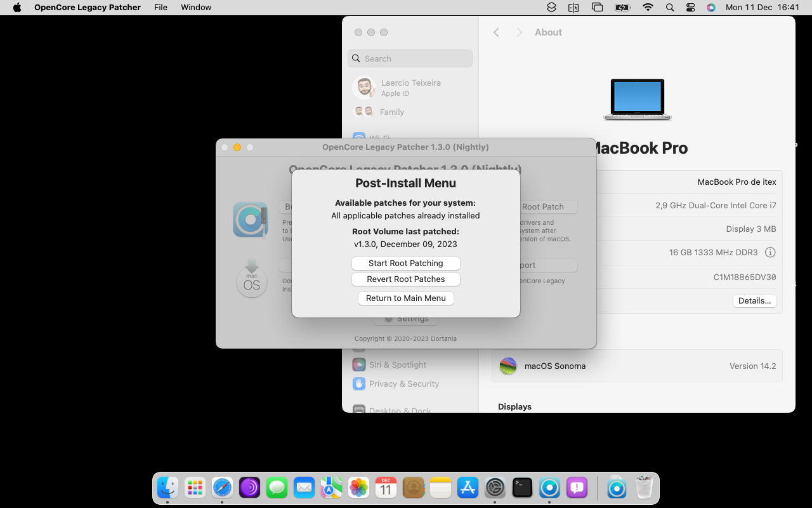Open the OpenCore disk image beside Trash
This screenshot has height=508, width=812.
[x=617, y=488]
